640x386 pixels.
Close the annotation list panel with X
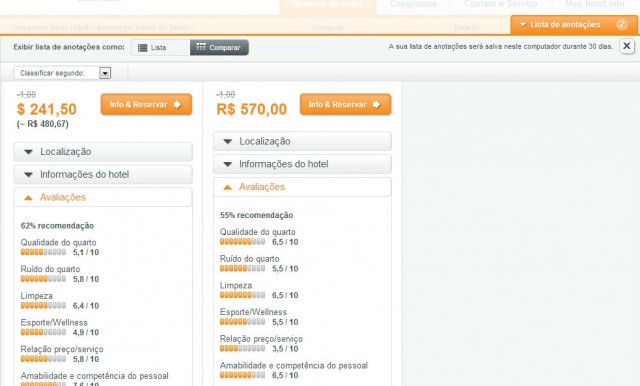(627, 46)
